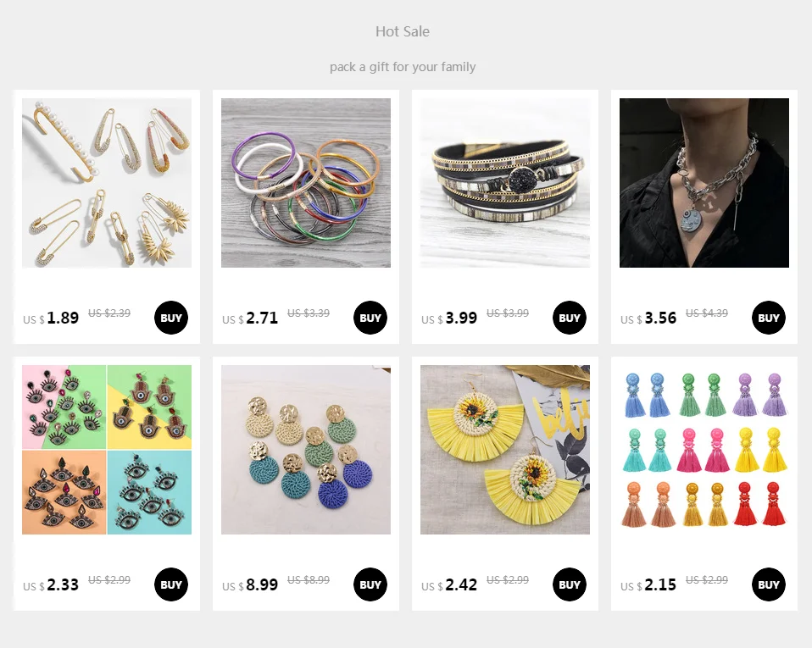Open the black leather wrap bracelet image

tap(505, 183)
